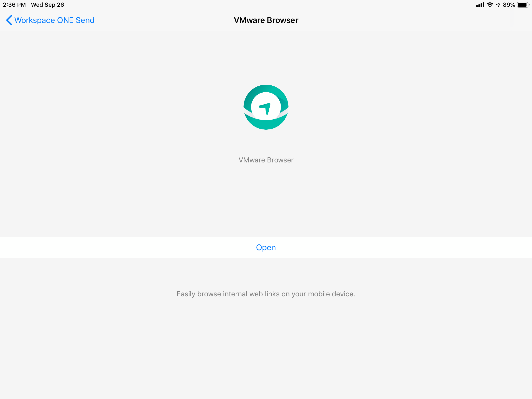Open the VMware Browser app
This screenshot has width=532, height=399.
266,247
